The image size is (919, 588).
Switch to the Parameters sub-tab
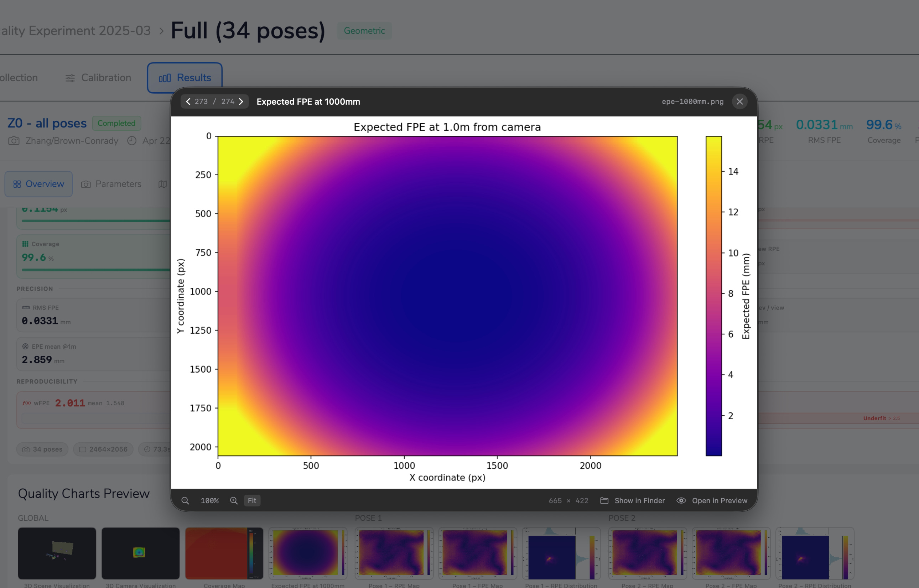pos(111,184)
